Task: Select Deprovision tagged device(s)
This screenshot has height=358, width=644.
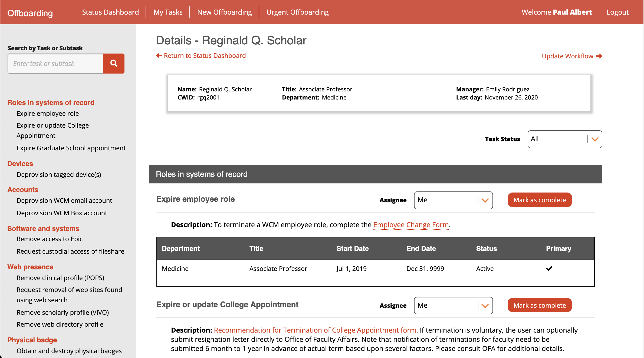Action: 59,174
